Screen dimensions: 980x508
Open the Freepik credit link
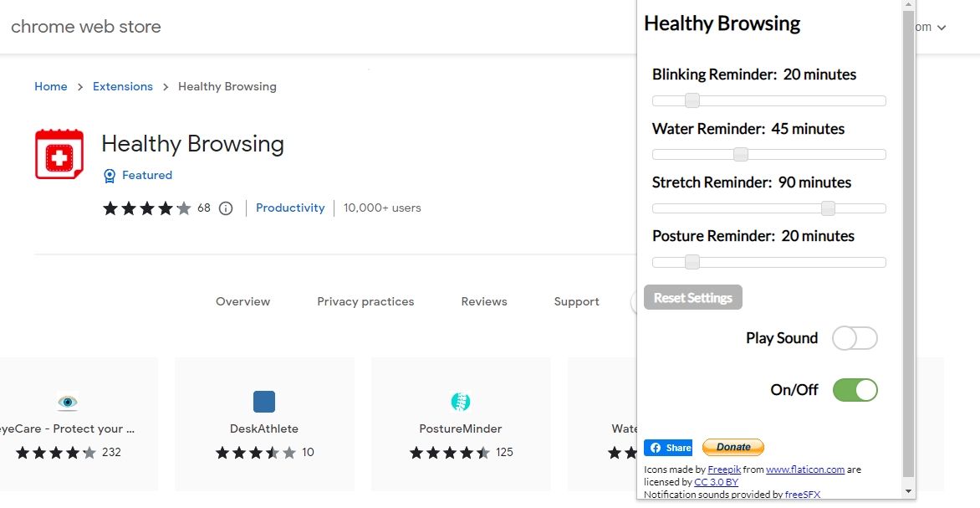(x=724, y=470)
